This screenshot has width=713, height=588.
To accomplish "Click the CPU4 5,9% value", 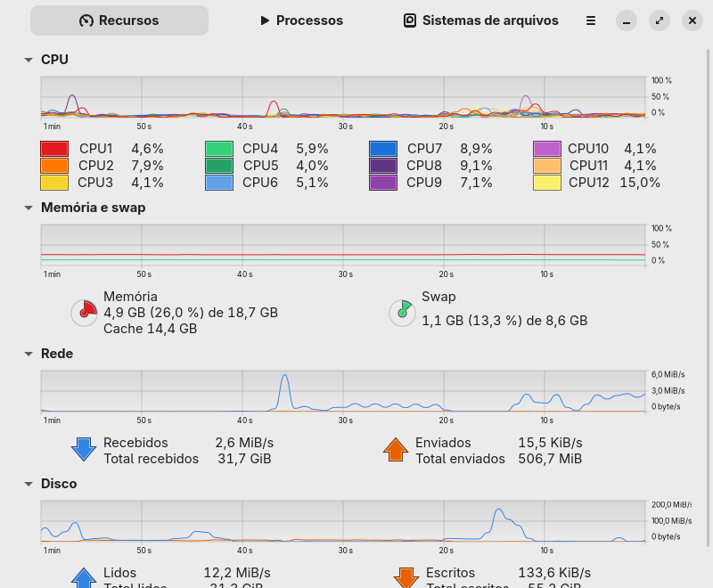I will (x=312, y=149).
